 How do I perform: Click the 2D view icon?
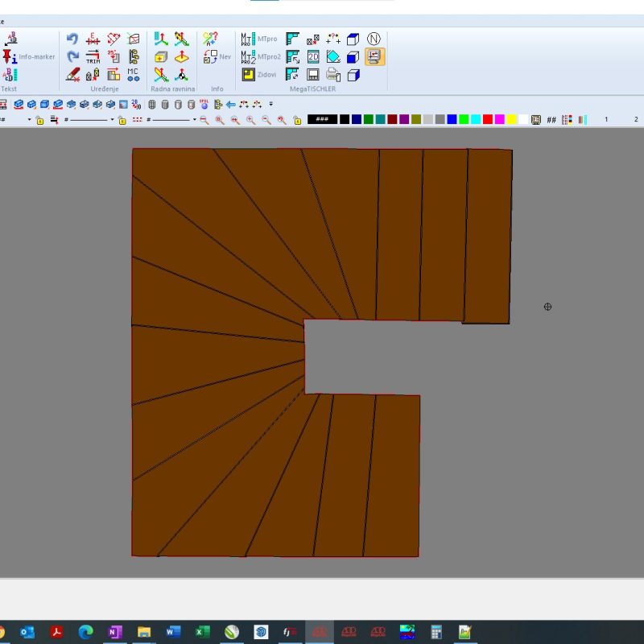[313, 56]
